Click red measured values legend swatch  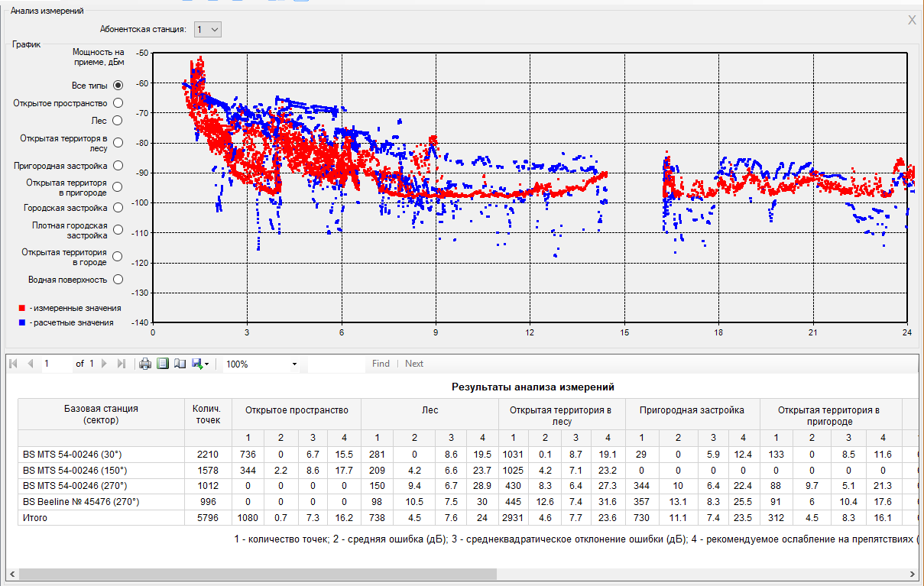click(21, 308)
